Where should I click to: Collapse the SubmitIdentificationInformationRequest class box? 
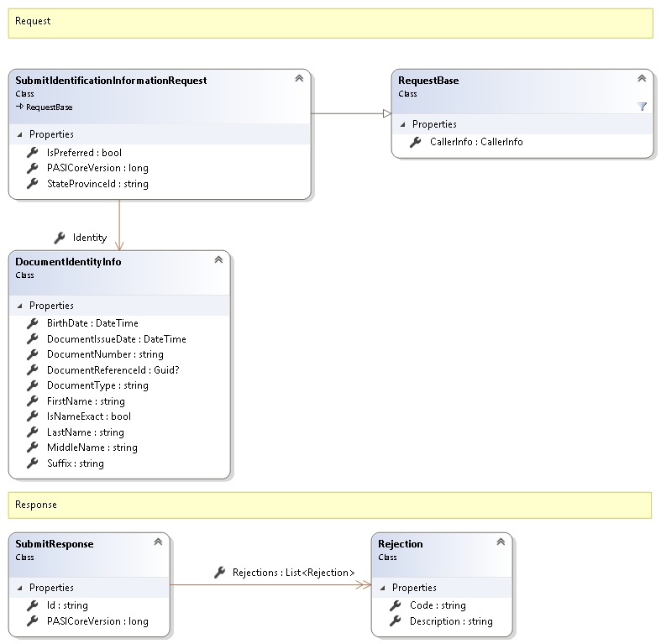[299, 79]
